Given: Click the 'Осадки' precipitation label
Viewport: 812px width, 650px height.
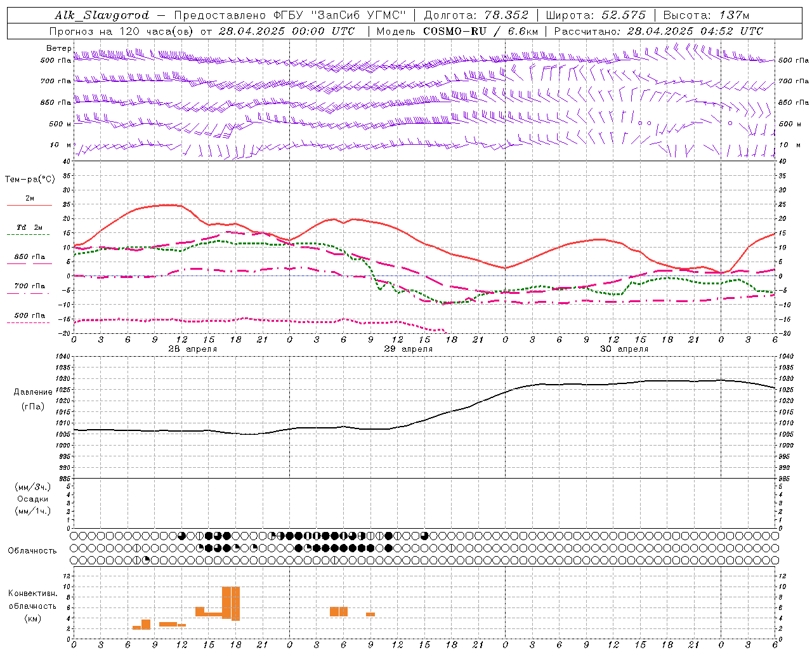Looking at the screenshot, I should [x=33, y=499].
